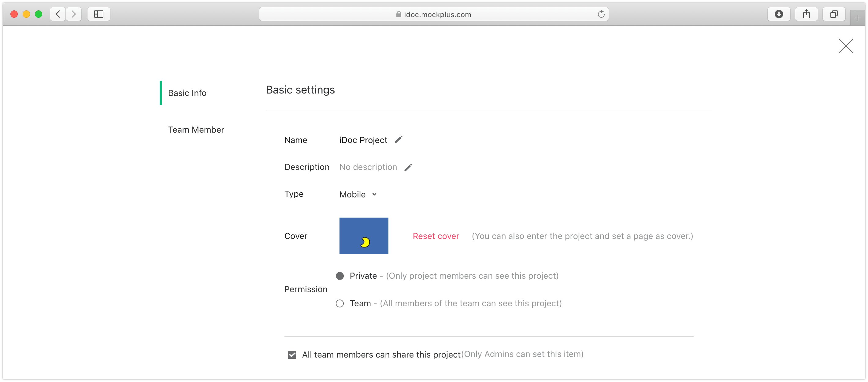The height and width of the screenshot is (382, 868).
Task: Open Safari's downloads button
Action: (778, 14)
